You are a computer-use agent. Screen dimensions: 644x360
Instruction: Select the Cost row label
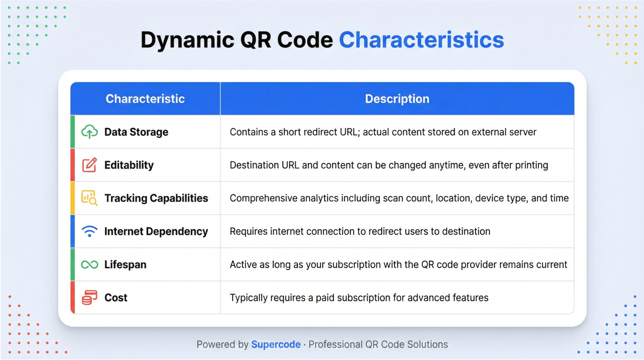click(x=116, y=298)
